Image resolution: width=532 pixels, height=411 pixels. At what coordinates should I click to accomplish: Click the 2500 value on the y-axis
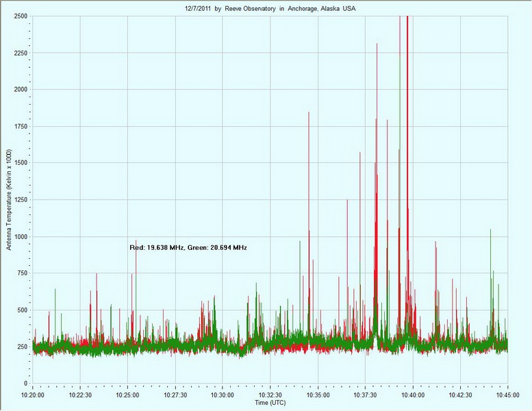[21, 16]
